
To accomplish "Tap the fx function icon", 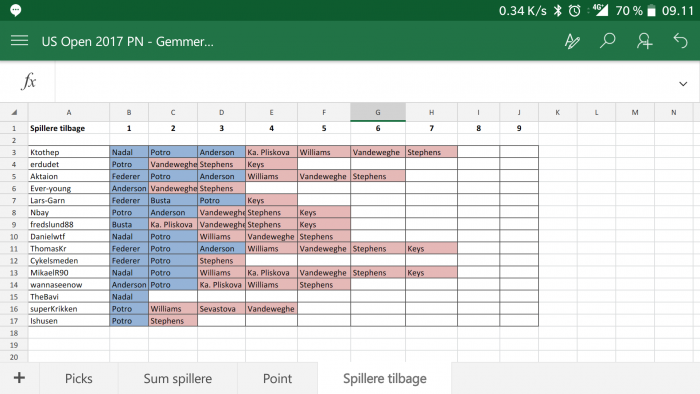I will [x=29, y=82].
